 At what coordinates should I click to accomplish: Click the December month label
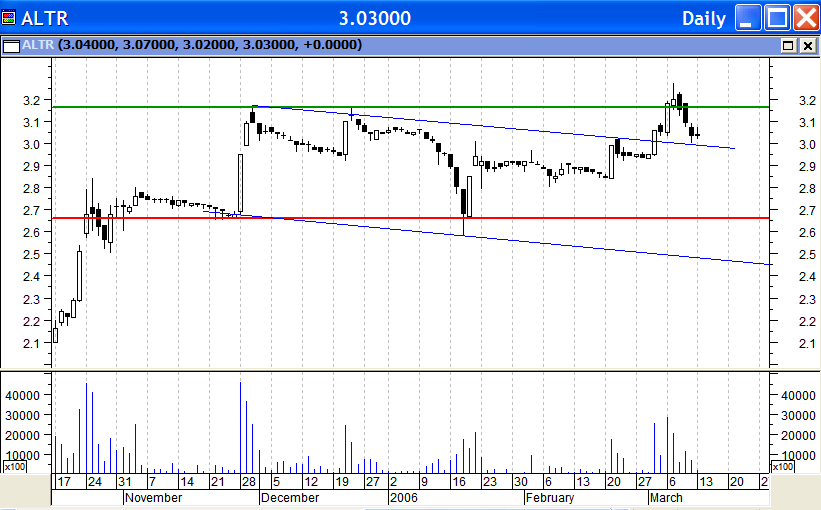290,497
